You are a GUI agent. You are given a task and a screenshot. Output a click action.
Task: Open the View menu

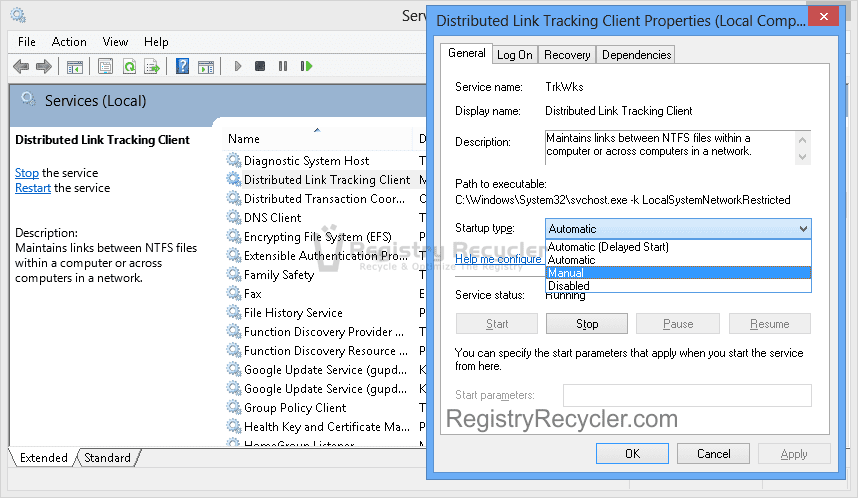[115, 42]
